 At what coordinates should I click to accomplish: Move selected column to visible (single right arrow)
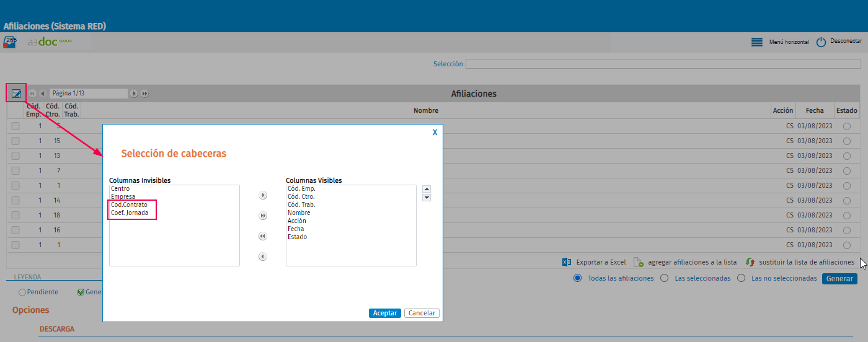[263, 195]
